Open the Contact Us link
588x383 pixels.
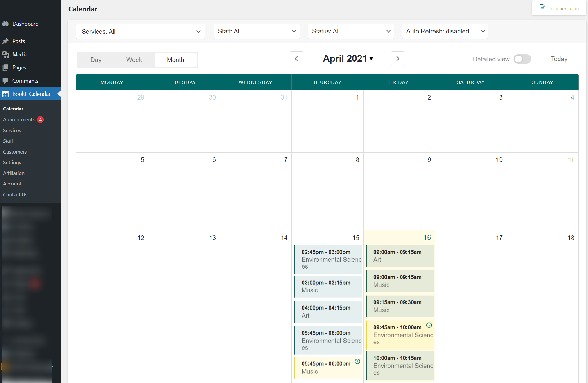pyautogui.click(x=15, y=194)
